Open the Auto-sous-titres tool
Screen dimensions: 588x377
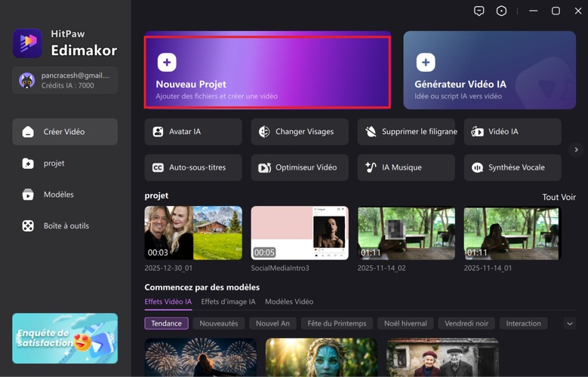point(193,167)
